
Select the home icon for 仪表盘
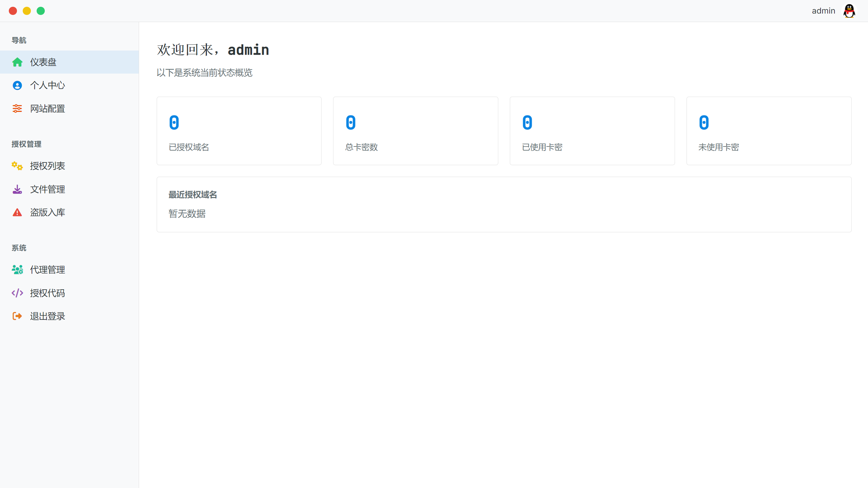17,62
